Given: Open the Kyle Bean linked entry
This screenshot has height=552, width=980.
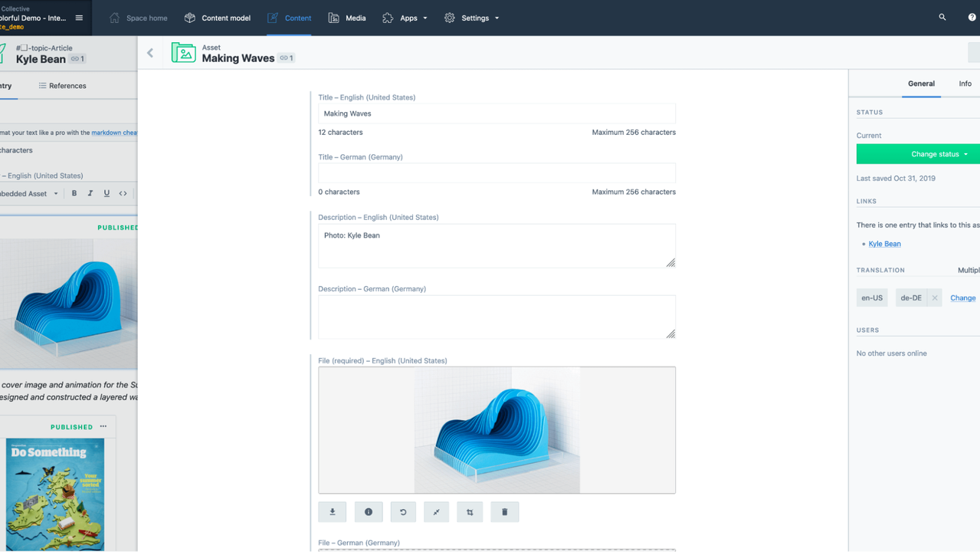Looking at the screenshot, I should tap(884, 244).
